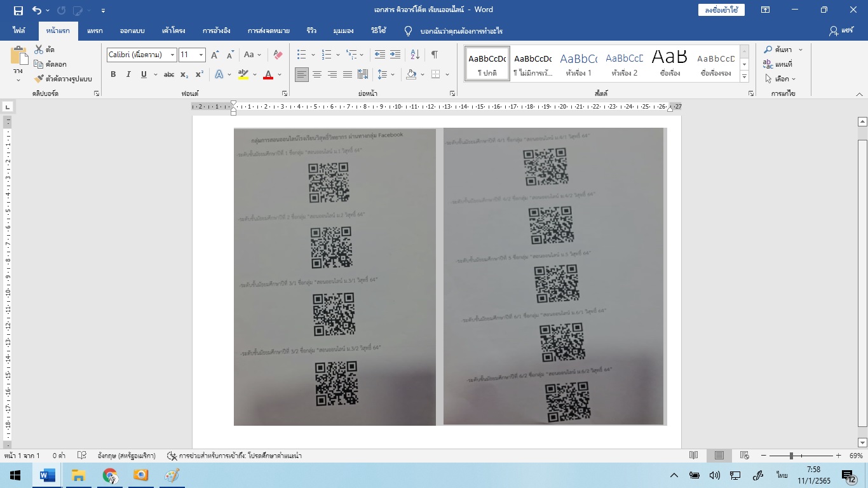The width and height of the screenshot is (868, 488).
Task: Click the Tell Me search box บอกฉันว่าคุณต้องการทำอะไร
Action: tap(461, 30)
